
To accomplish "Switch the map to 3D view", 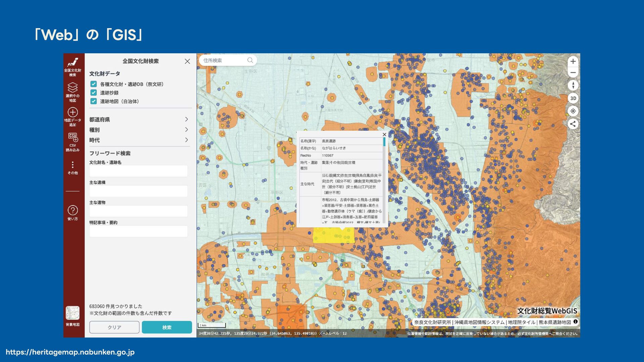I will point(573,98).
